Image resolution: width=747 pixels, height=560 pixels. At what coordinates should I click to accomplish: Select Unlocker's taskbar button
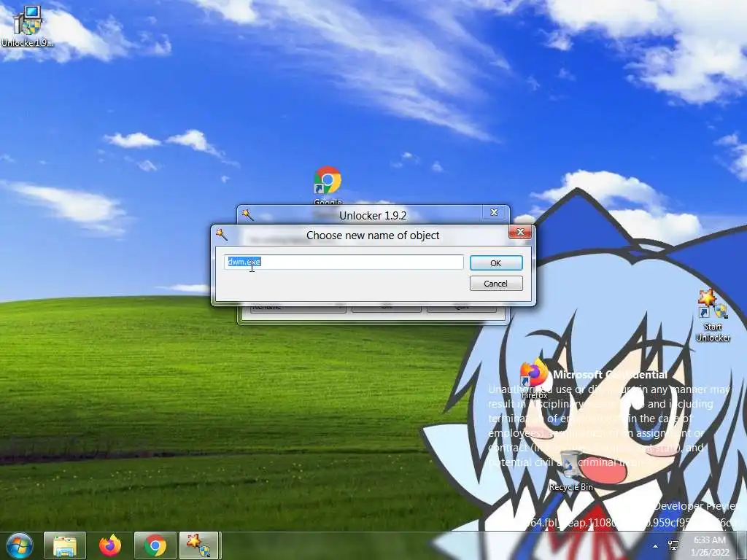(201, 545)
